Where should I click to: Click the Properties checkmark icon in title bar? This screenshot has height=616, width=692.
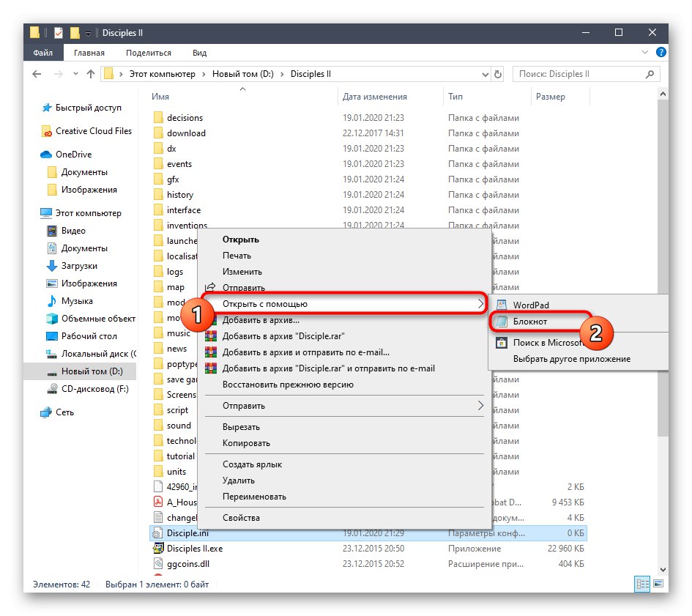click(59, 33)
